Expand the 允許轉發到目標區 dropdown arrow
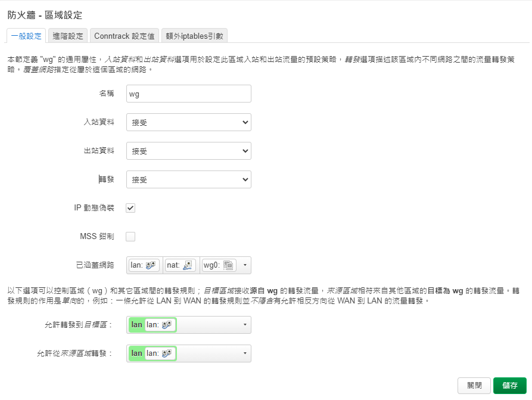The width and height of the screenshot is (532, 400). pyautogui.click(x=245, y=325)
